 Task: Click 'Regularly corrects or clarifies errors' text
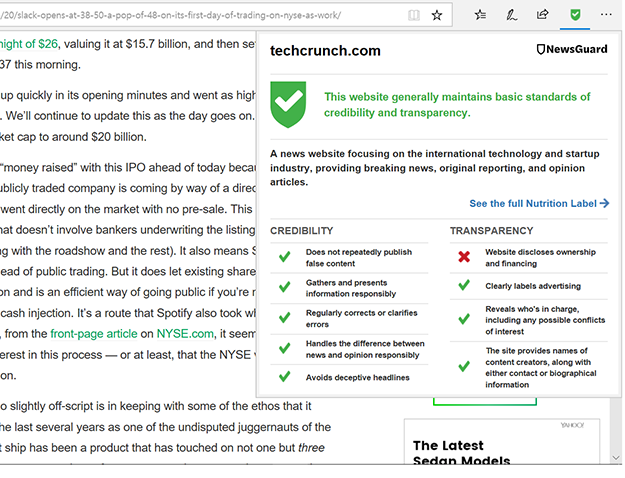(x=362, y=318)
